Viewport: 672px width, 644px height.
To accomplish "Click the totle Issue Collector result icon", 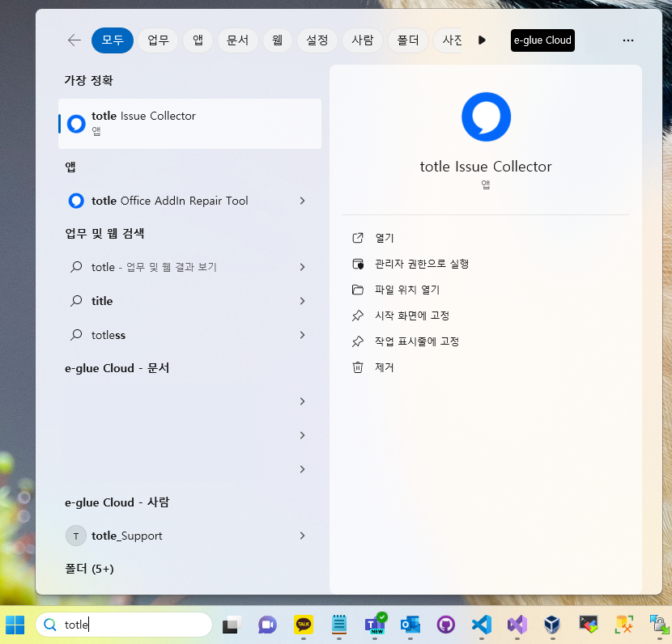I will 76,124.
